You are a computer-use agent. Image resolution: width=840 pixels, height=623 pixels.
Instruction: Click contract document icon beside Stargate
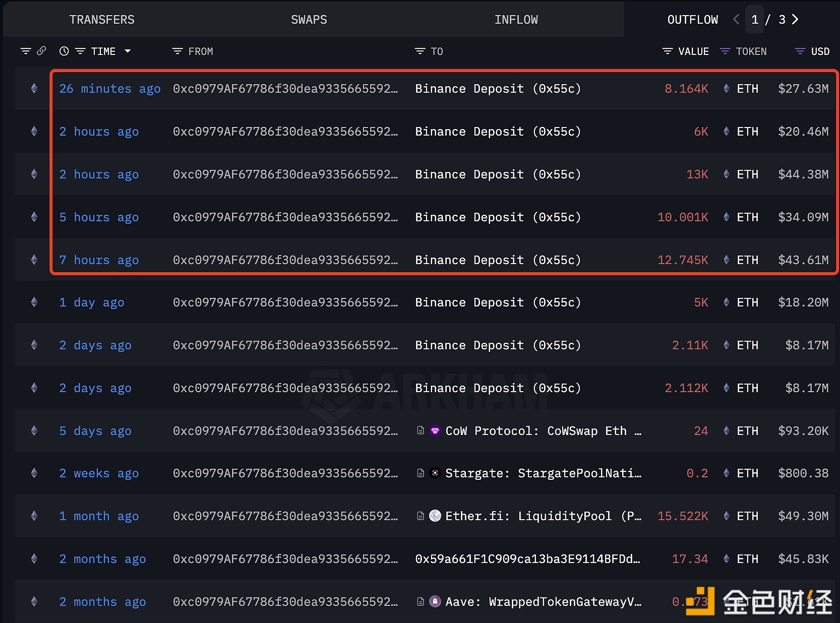tap(421, 473)
